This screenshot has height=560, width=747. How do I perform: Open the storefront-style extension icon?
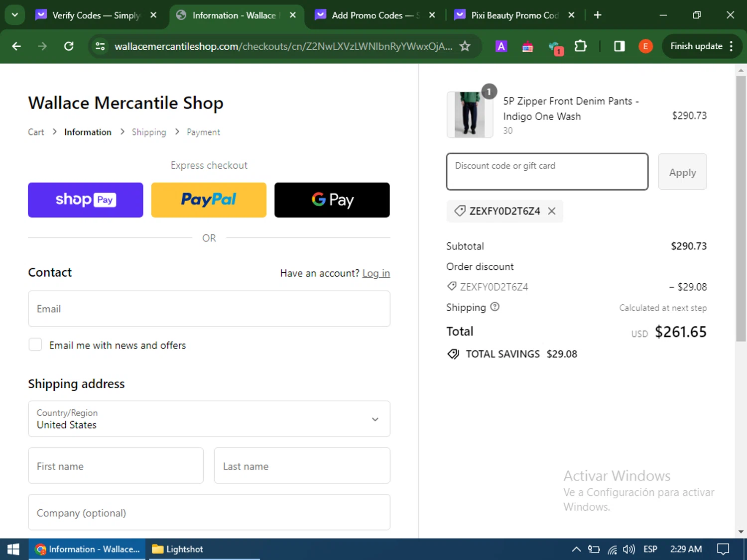[527, 47]
